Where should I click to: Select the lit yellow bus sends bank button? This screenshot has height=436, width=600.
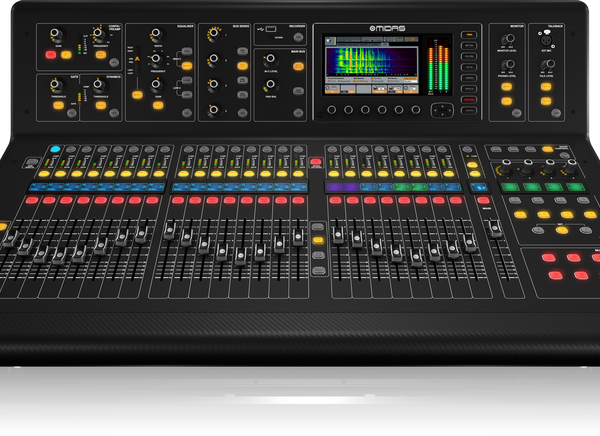point(242,66)
